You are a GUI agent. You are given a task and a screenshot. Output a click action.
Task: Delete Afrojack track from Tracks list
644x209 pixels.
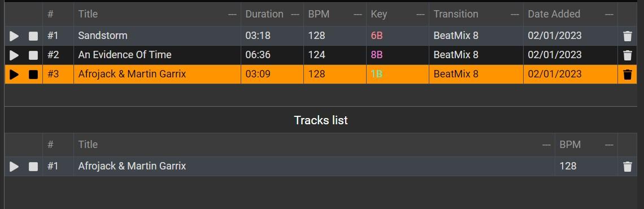coord(627,166)
